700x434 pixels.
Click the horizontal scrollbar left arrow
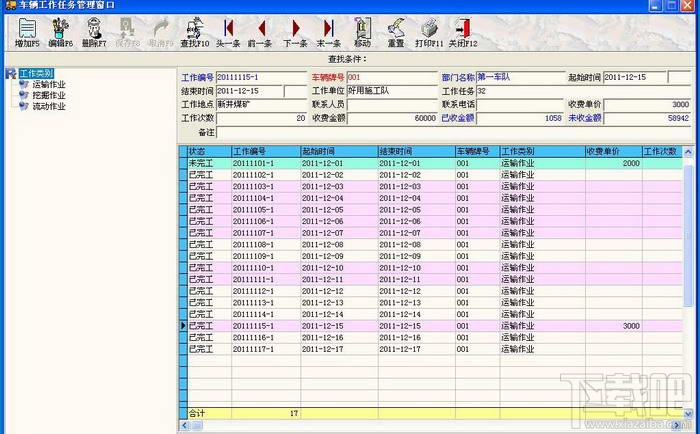[x=184, y=425]
